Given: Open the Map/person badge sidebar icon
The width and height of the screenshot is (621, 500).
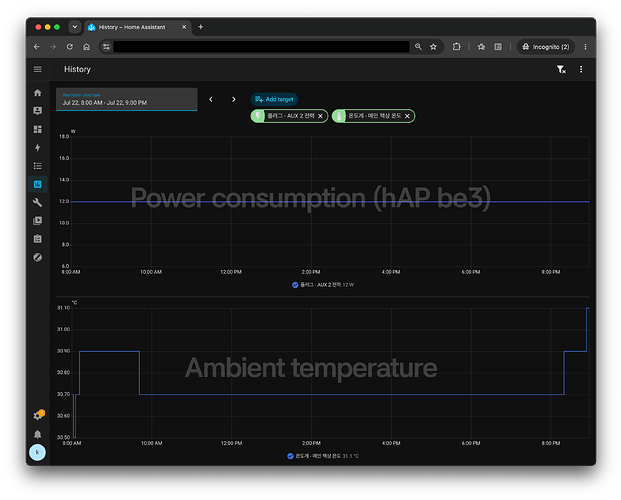Looking at the screenshot, I should tap(38, 111).
